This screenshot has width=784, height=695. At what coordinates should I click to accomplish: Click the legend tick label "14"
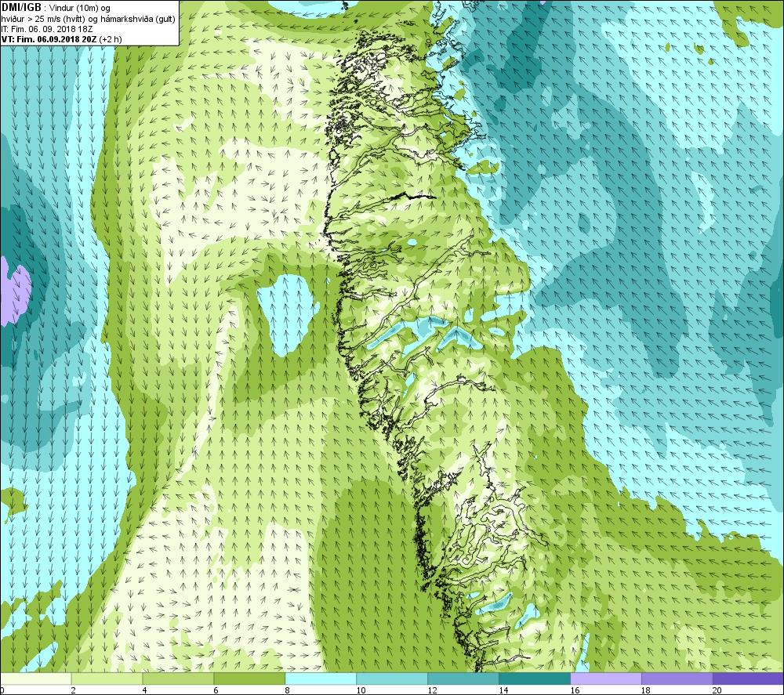(x=503, y=690)
